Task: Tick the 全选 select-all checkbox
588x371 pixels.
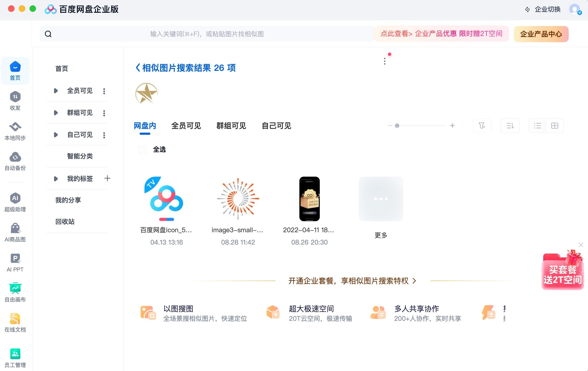Action: 142,150
